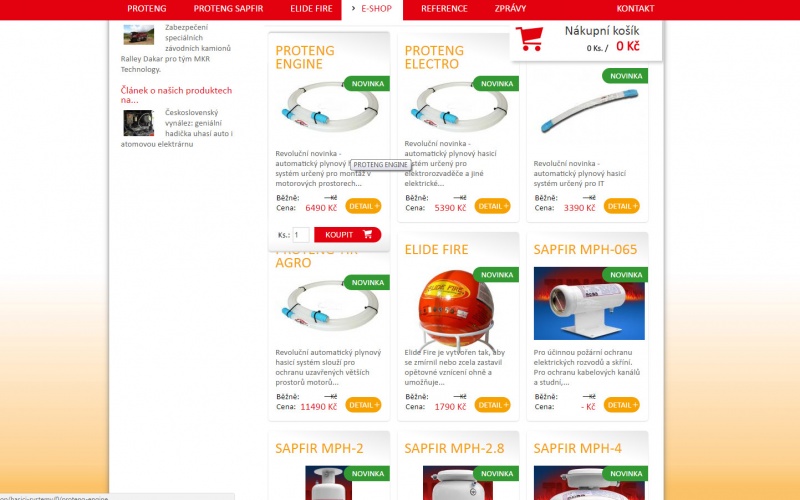800x500 pixels.
Task: Buy PROTENG ENGINE with KOUPIT button
Action: (x=347, y=235)
